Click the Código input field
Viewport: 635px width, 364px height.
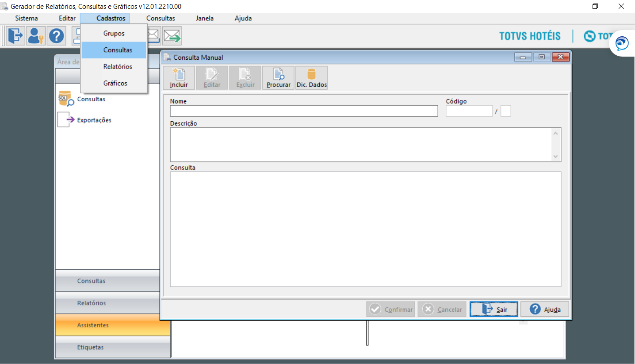(x=469, y=111)
